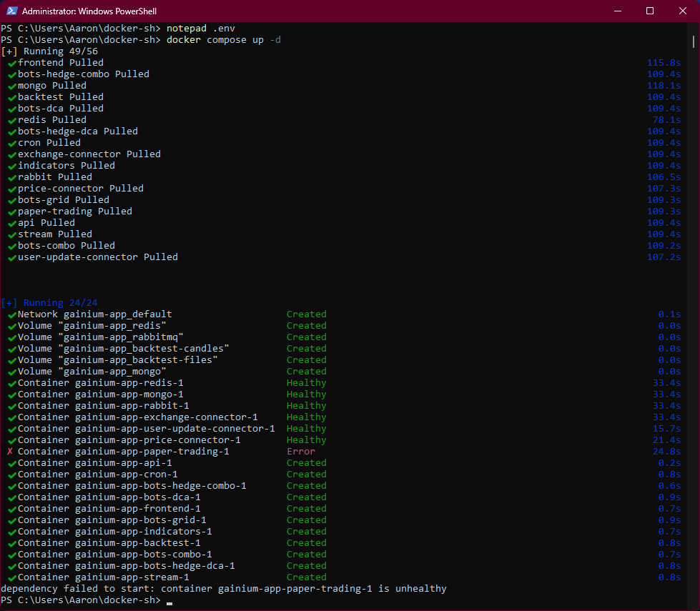The image size is (700, 611).
Task: Click the checkmark next to mongo Pulled
Action: click(12, 86)
